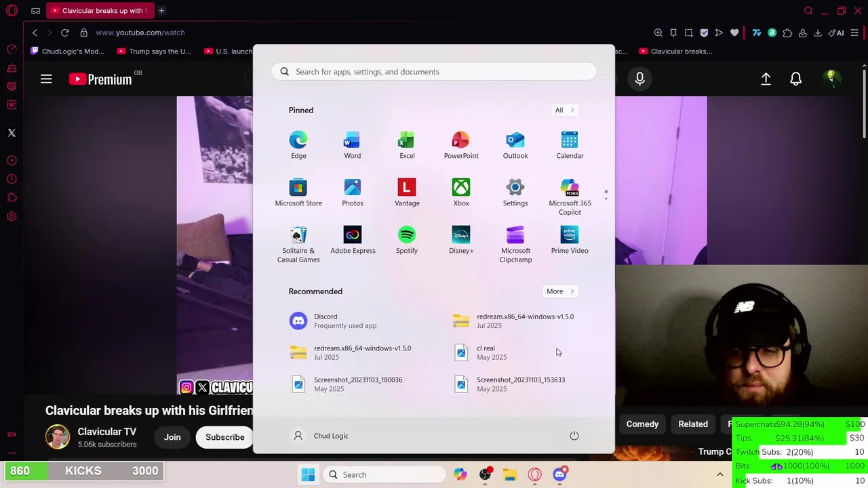868x488 pixels.
Task: Open Lenovo Vantage app
Action: click(407, 192)
